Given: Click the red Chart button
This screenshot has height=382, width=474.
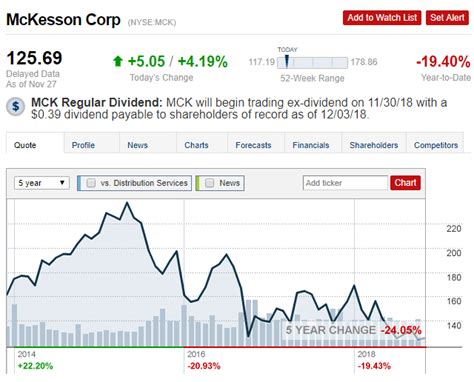Looking at the screenshot, I should click(x=405, y=183).
